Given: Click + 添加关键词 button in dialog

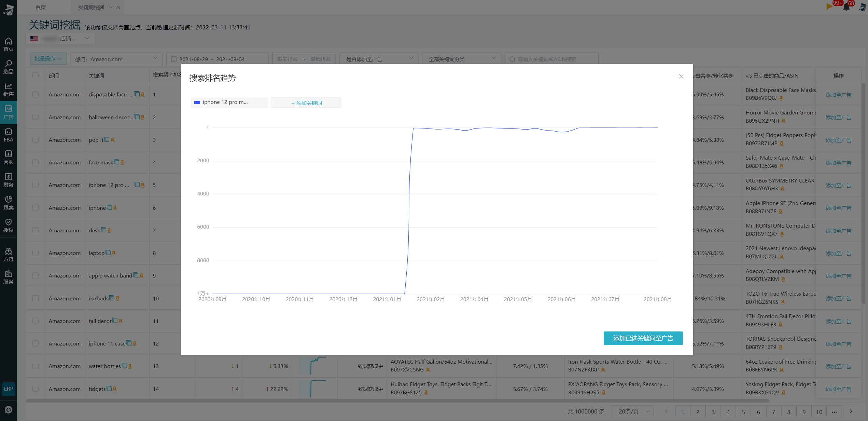Looking at the screenshot, I should click(306, 103).
